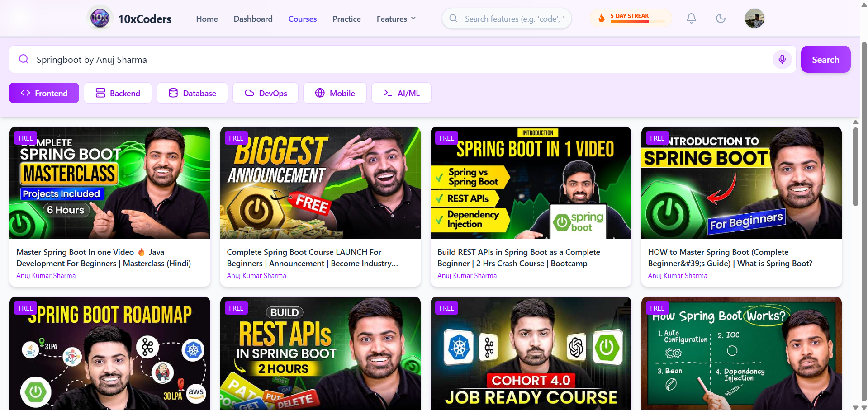Open 'HOW to Master Spring Boot' title
This screenshot has width=868, height=410.
pyautogui.click(x=730, y=258)
